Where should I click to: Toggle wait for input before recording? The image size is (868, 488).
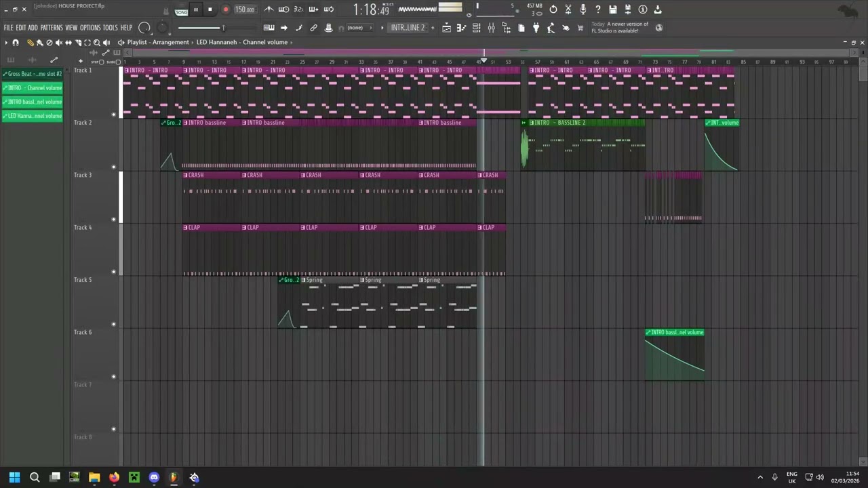283,9
